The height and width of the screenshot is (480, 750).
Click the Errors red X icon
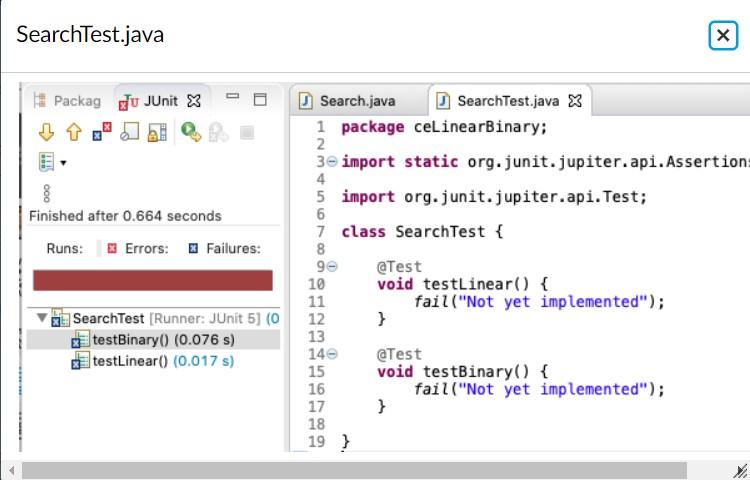pos(112,248)
